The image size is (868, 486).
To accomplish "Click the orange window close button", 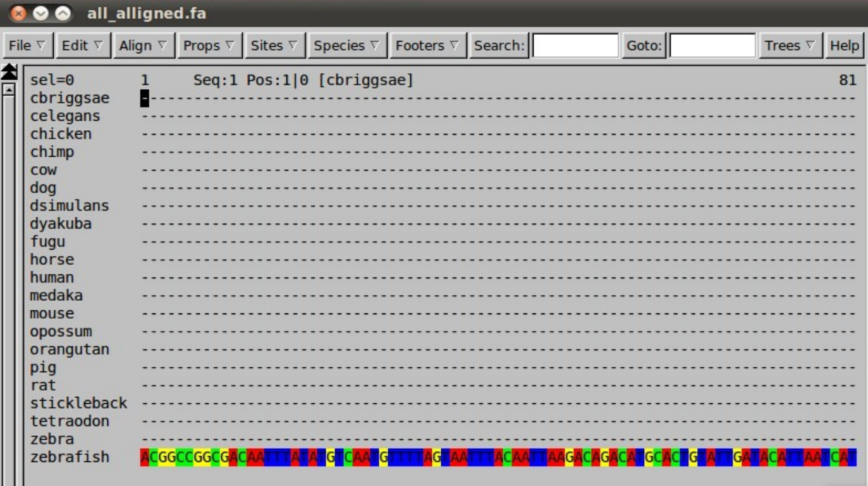I will [20, 13].
